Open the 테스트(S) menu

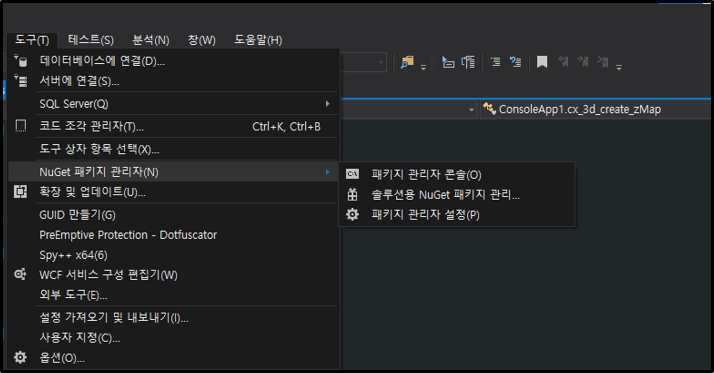point(91,40)
